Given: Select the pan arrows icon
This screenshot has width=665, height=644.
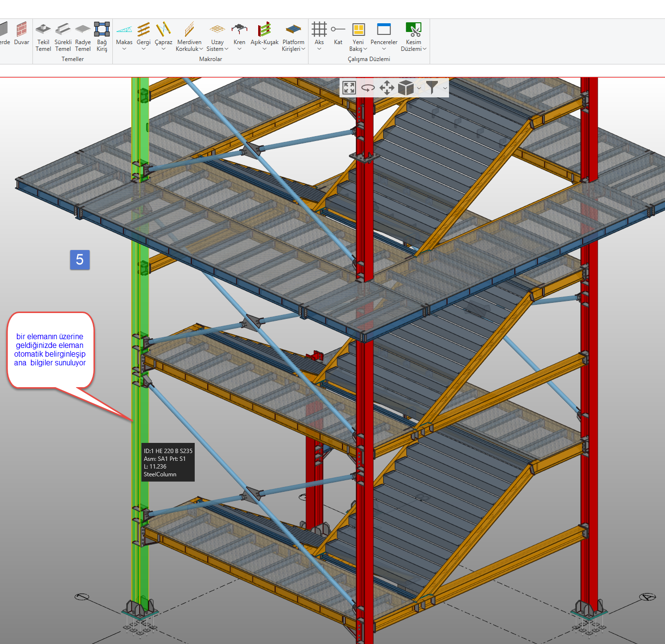Looking at the screenshot, I should click(387, 88).
